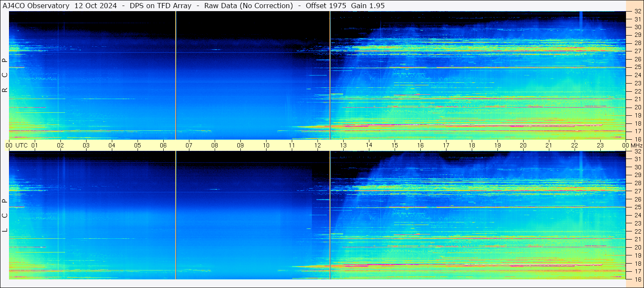
Task: Click the 16 MHz label of lower panel
Action: [x=637, y=279]
